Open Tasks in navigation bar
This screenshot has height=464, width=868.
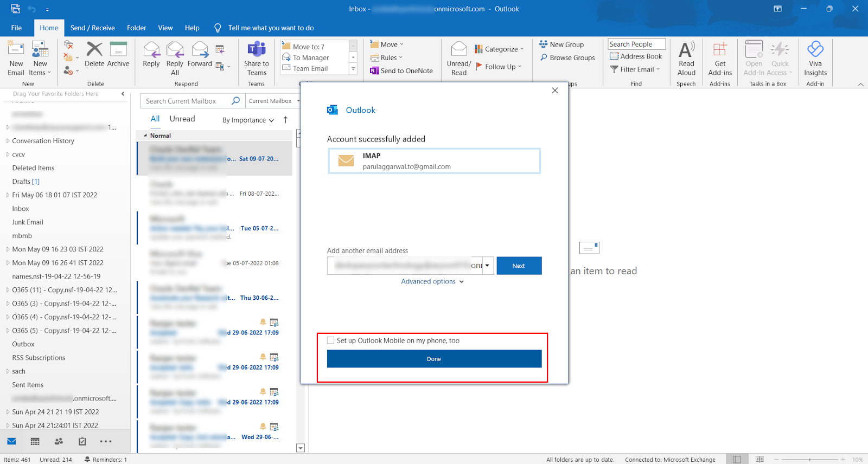point(82,441)
